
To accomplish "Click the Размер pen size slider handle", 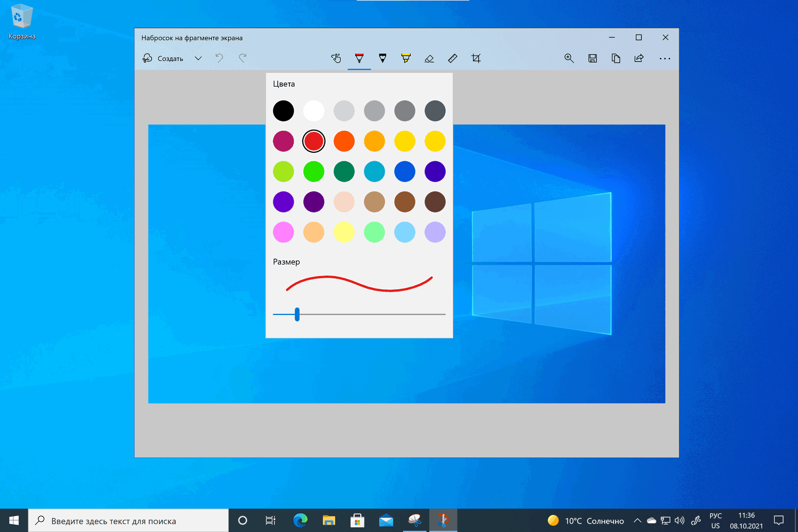I will (297, 314).
